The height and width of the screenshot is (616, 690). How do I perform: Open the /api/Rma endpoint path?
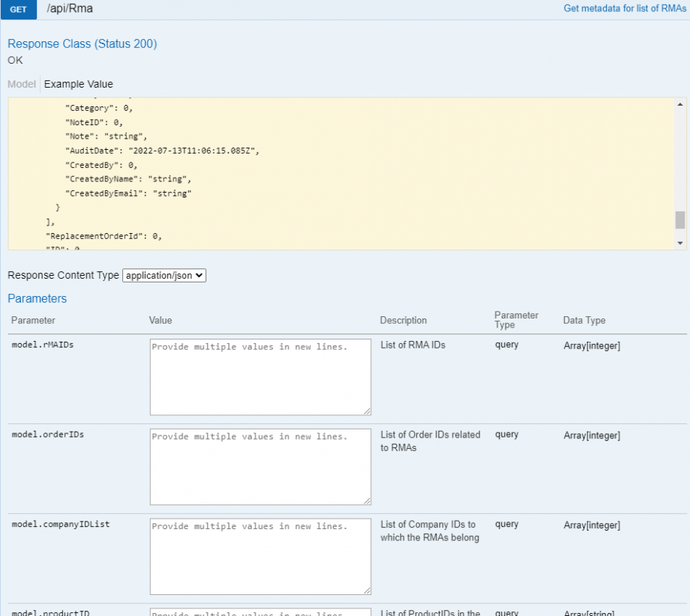[x=70, y=9]
